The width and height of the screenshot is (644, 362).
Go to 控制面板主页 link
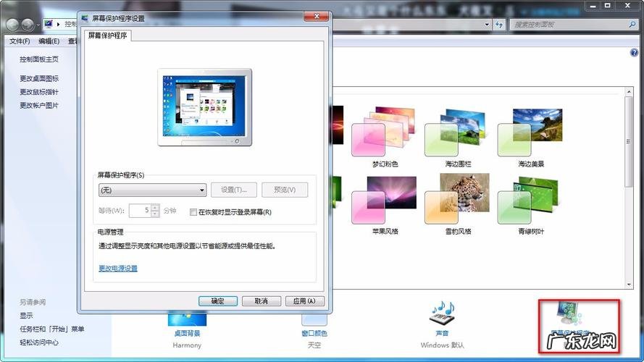(39, 59)
